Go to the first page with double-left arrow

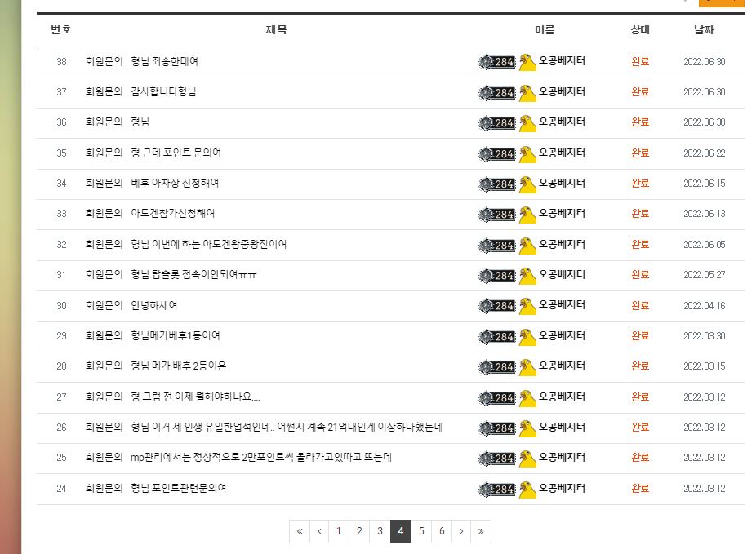300,531
